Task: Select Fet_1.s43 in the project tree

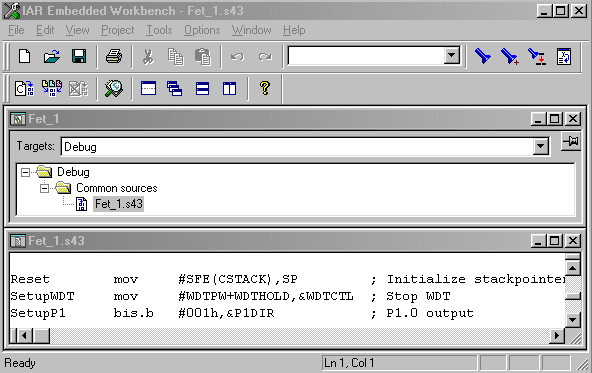Action: [119, 204]
